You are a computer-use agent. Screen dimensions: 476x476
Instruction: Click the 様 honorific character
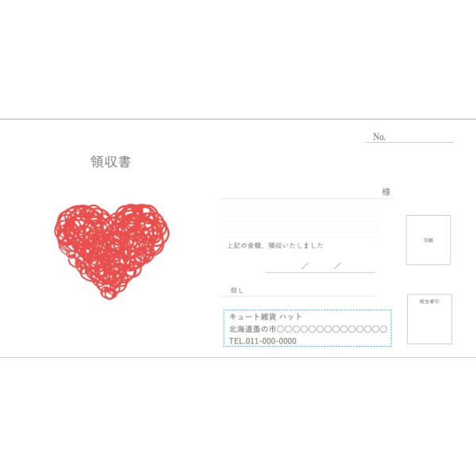(x=386, y=192)
